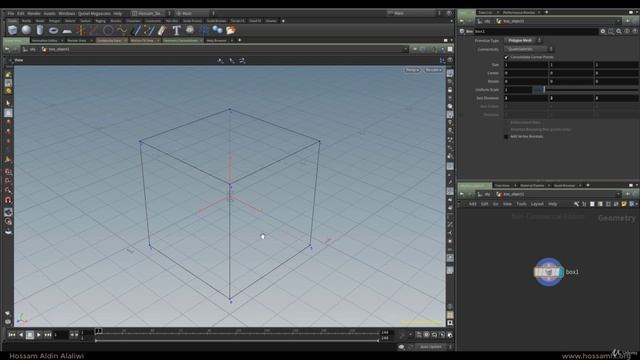Select the arrow select tool in viewport sidebar
This screenshot has width=640, height=360.
pos(8,104)
